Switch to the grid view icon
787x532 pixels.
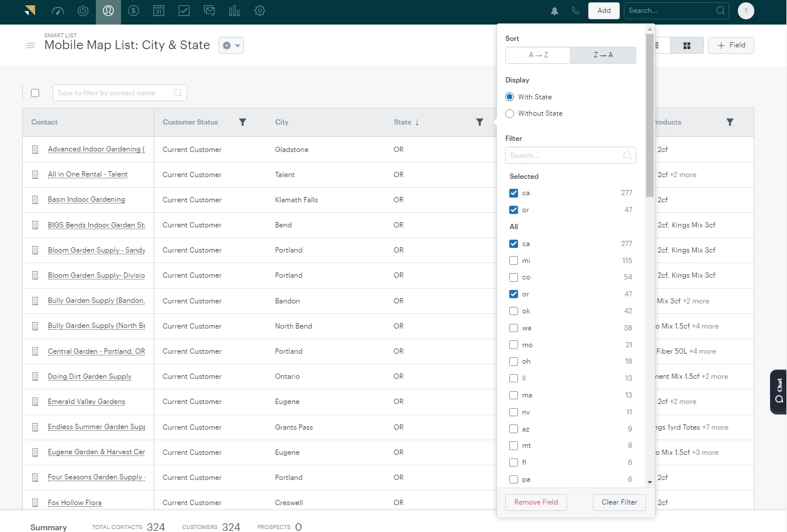[x=687, y=46]
